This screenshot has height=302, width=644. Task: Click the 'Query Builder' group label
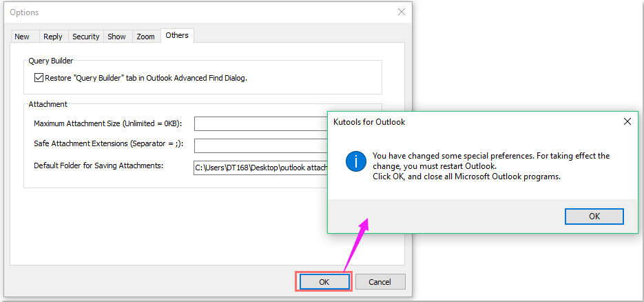pos(51,61)
